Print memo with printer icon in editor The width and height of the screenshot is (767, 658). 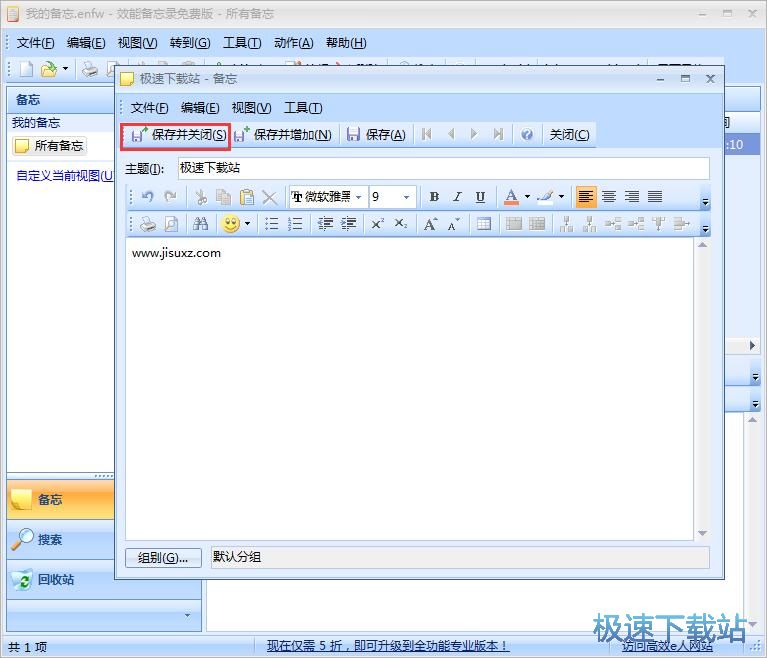[x=148, y=224]
